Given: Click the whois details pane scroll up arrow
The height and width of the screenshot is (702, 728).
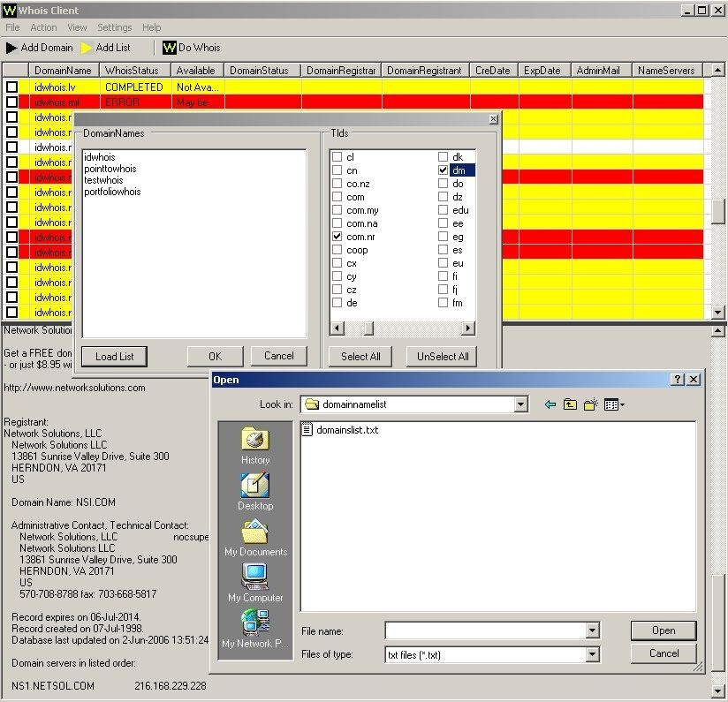Looking at the screenshot, I should [717, 331].
